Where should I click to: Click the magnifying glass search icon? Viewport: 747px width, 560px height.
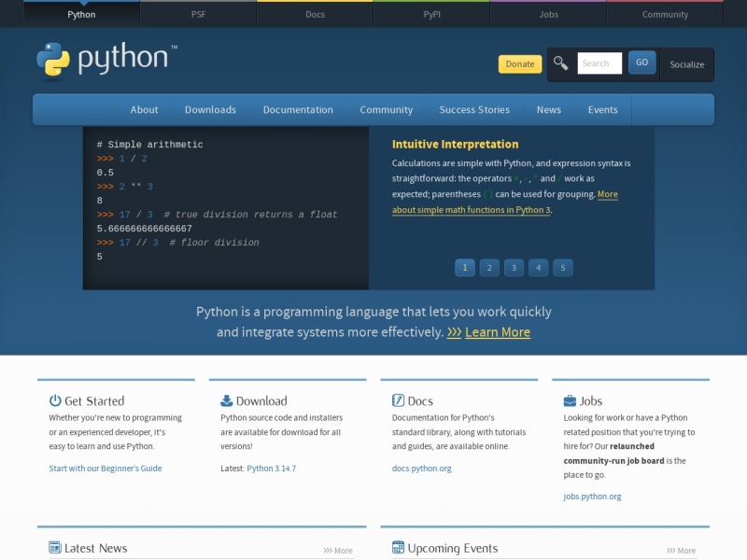coord(560,63)
